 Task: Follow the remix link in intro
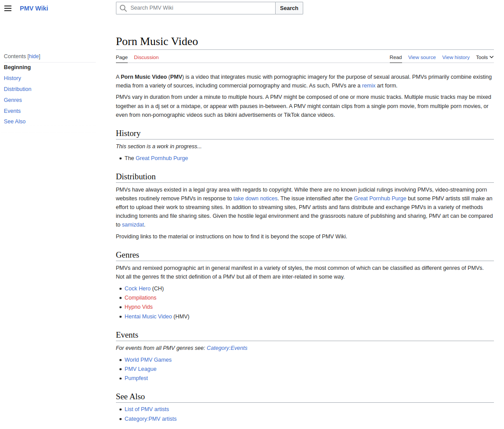pos(369,85)
